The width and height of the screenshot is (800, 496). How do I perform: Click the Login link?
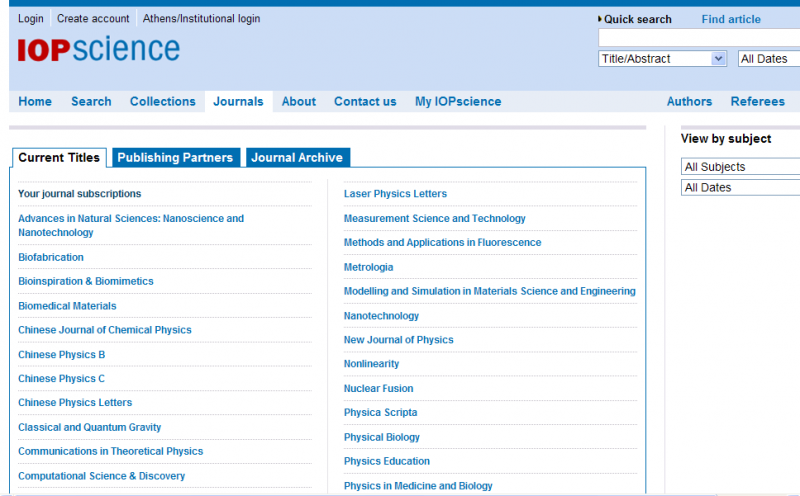coord(31,18)
